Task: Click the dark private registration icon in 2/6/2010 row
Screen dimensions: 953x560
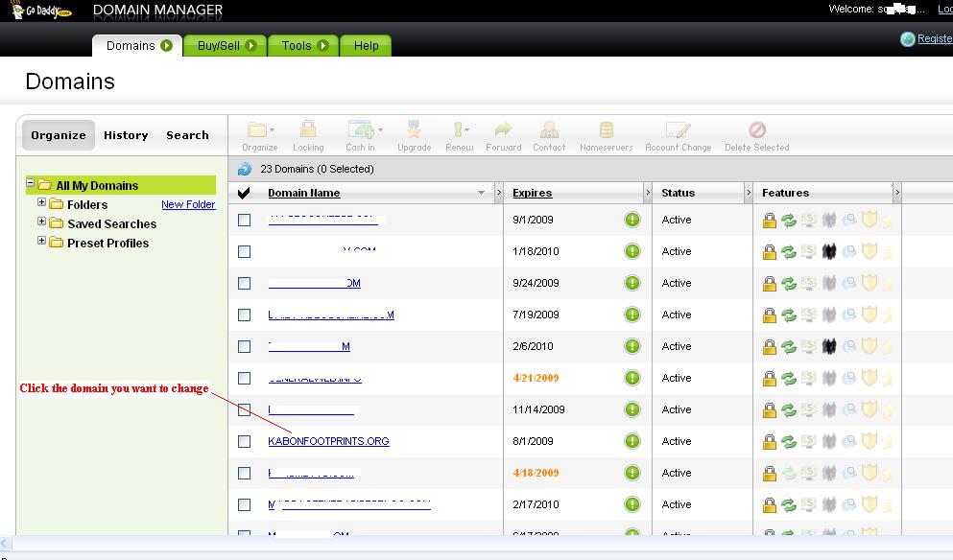Action: coord(829,346)
